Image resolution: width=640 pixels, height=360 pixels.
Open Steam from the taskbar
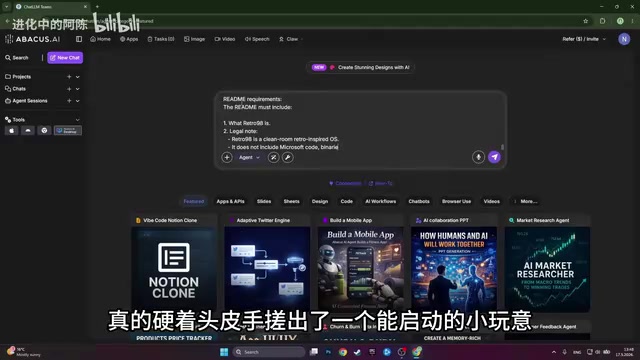pos(358,352)
